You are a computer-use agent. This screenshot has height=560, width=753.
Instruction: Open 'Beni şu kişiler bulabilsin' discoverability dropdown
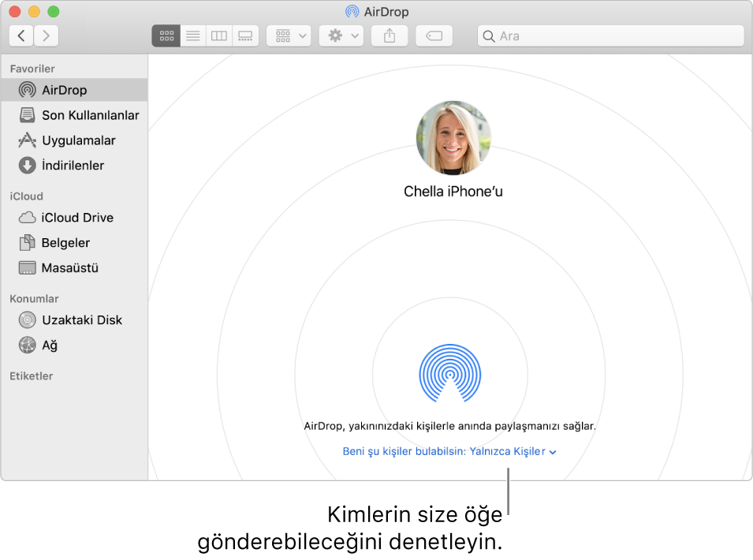coord(449,451)
